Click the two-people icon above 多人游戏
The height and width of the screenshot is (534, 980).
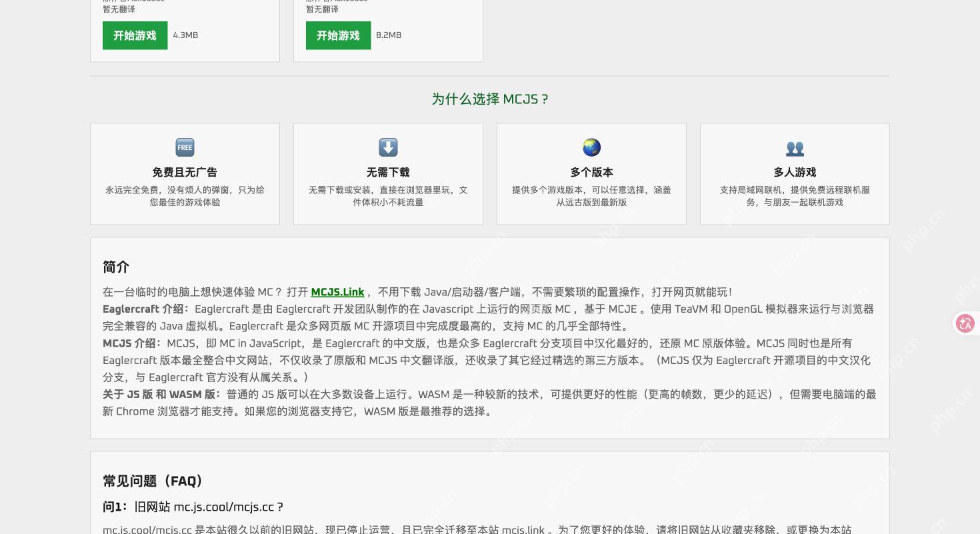795,147
